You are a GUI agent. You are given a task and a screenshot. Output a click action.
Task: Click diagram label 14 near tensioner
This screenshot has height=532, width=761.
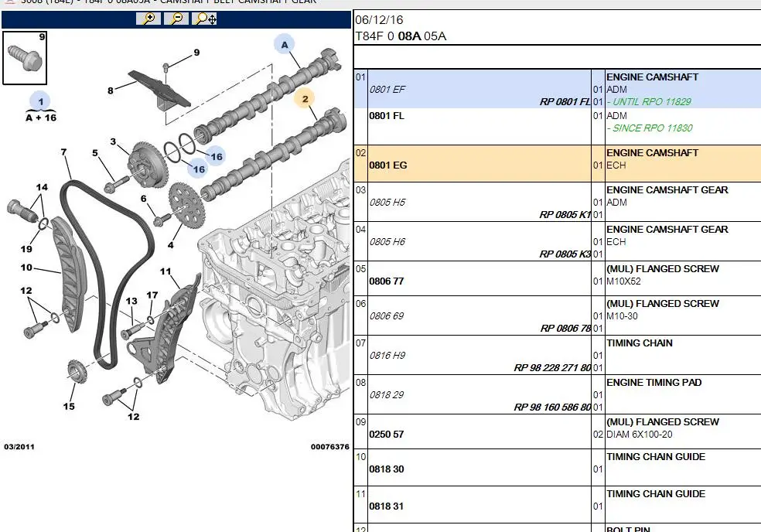click(x=42, y=187)
